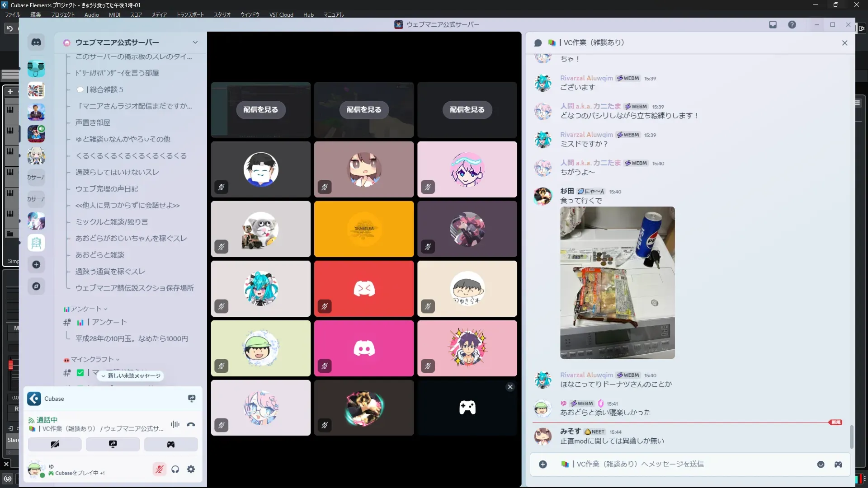The height and width of the screenshot is (488, 868).
Task: Turn on the camera
Action: tap(55, 444)
